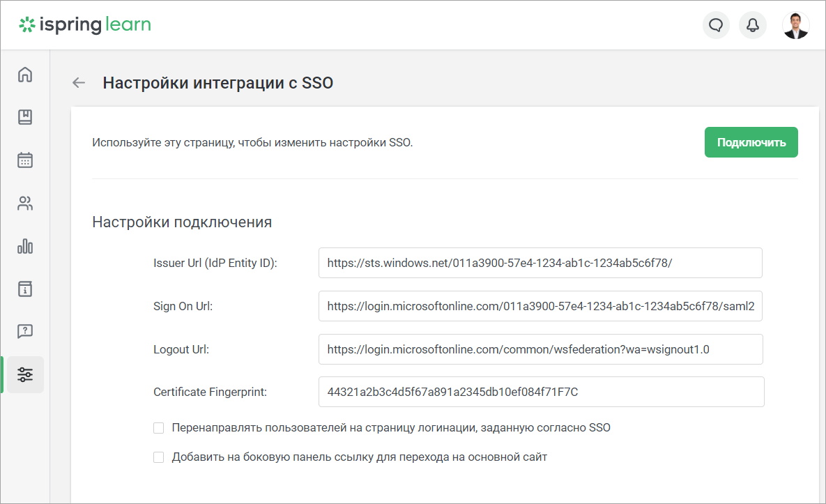Click the Настройки интеграции с SSO title
The height and width of the screenshot is (504, 826).
coord(218,83)
